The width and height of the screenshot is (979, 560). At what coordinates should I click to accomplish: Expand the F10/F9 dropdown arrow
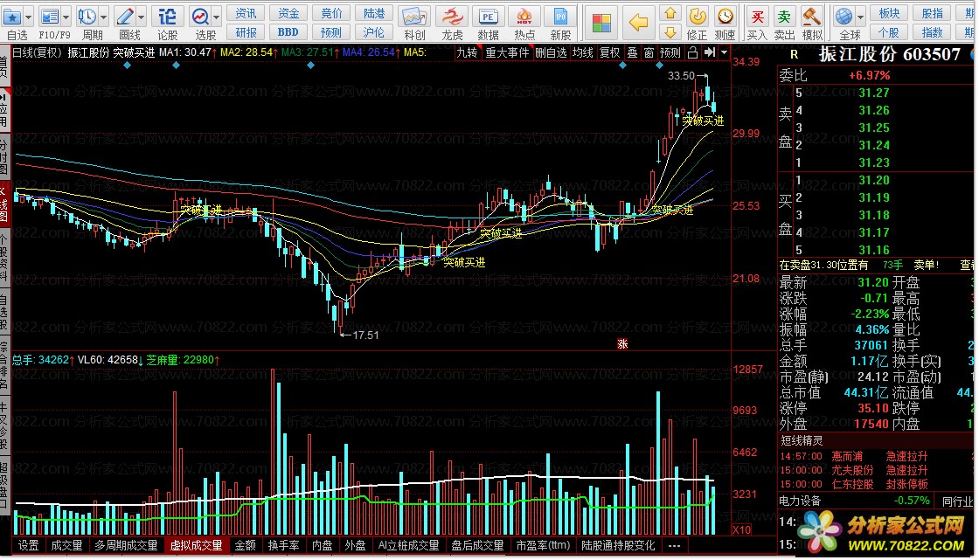(65, 17)
